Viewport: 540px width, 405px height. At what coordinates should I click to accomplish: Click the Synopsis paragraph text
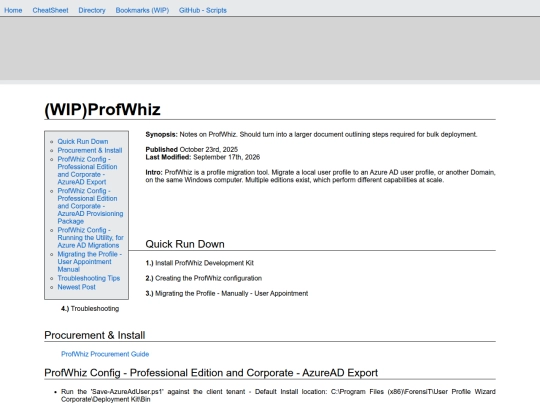click(x=311, y=134)
